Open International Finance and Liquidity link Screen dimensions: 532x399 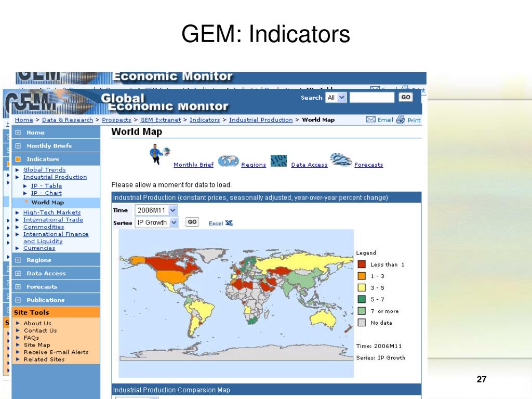coord(56,237)
